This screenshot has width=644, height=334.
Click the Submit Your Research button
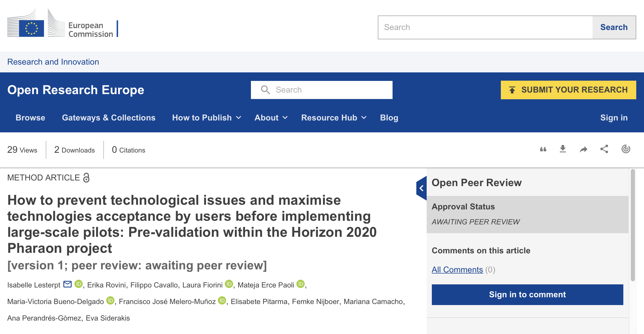pos(569,90)
